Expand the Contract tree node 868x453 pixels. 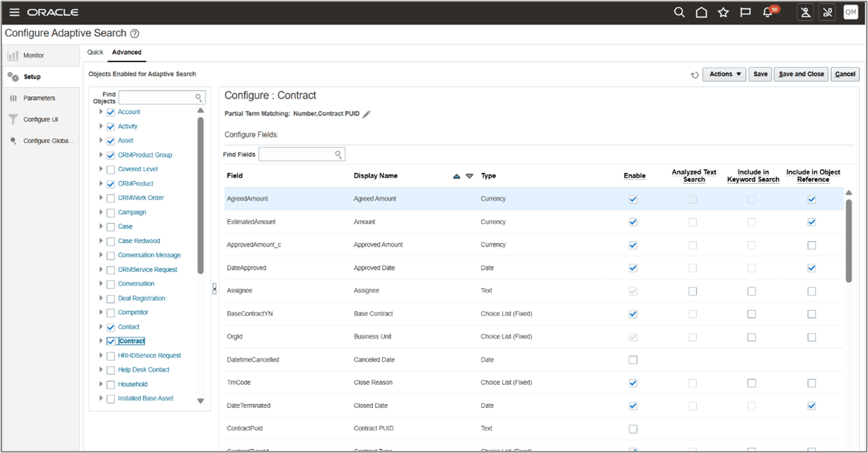point(99,341)
